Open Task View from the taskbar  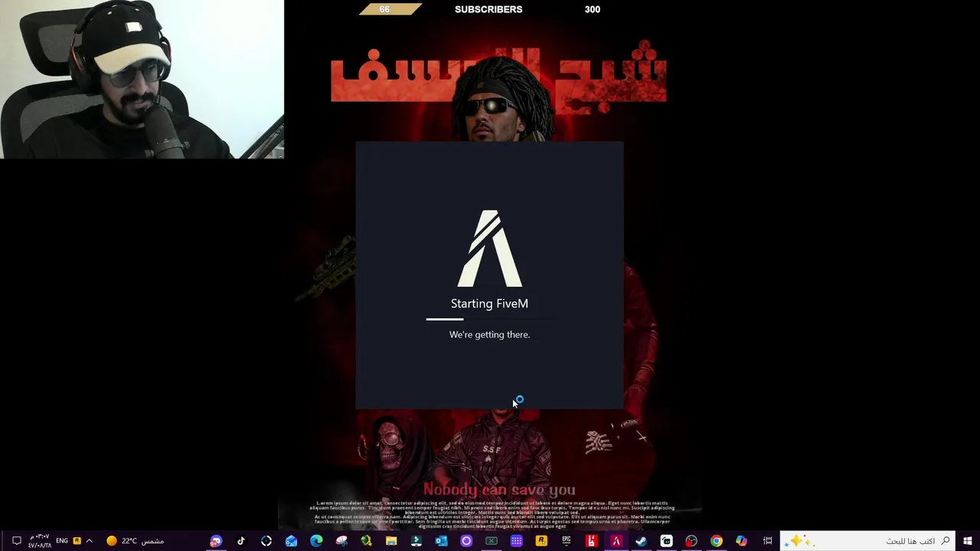[767, 541]
